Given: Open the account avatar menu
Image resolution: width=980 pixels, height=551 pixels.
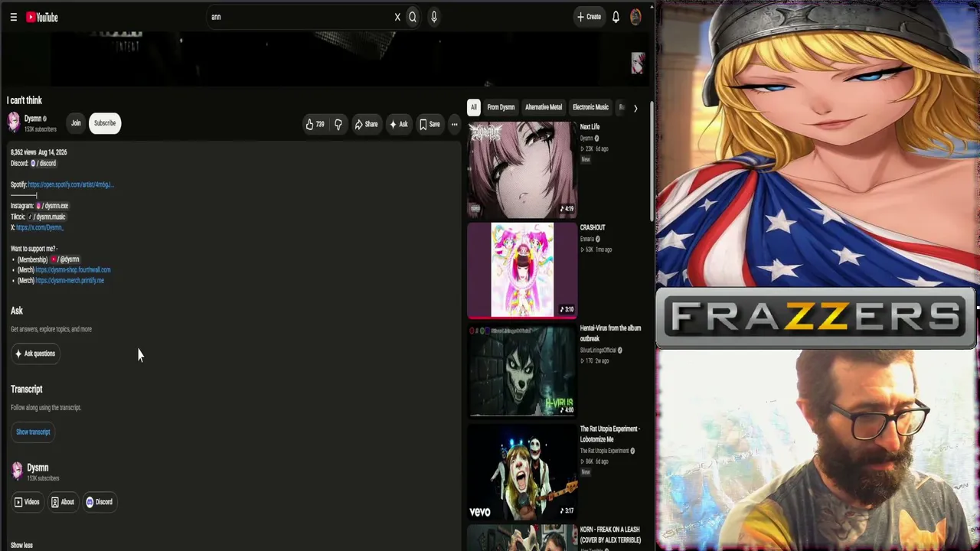Looking at the screenshot, I should pyautogui.click(x=635, y=17).
